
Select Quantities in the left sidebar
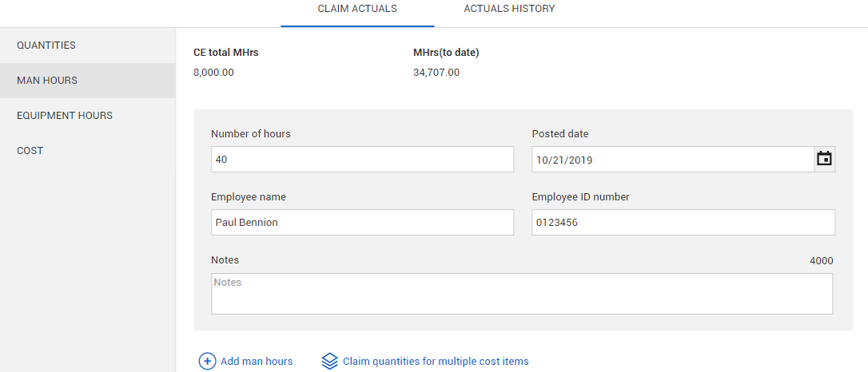[46, 46]
